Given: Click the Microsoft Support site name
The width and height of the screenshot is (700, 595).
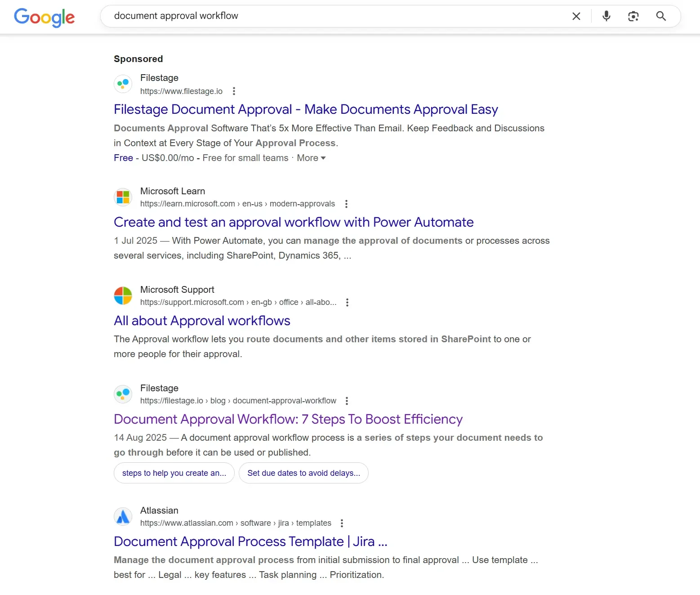Looking at the screenshot, I should [177, 290].
